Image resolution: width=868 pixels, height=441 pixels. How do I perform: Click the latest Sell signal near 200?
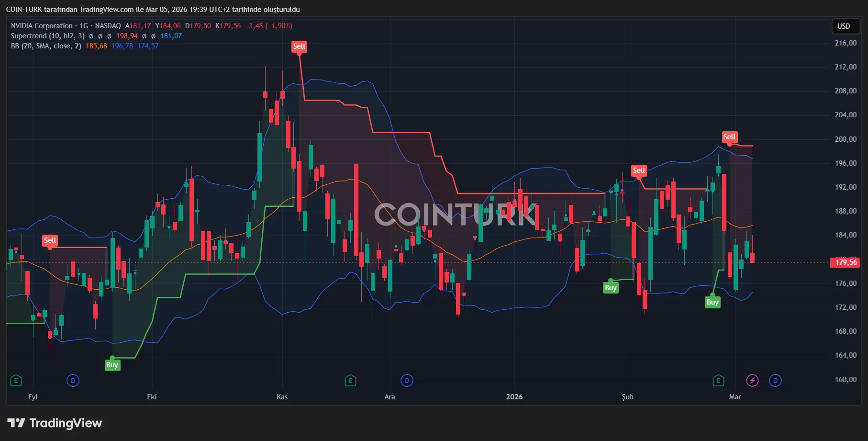(729, 137)
